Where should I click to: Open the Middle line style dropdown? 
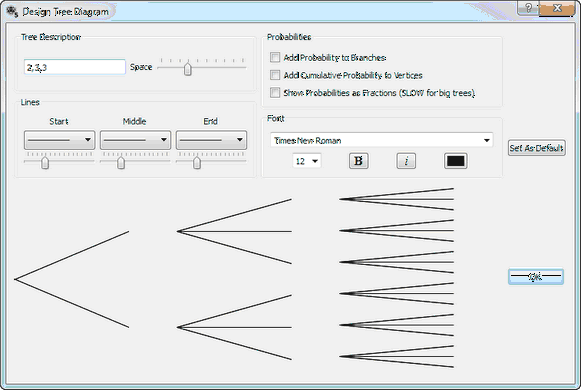pos(136,140)
